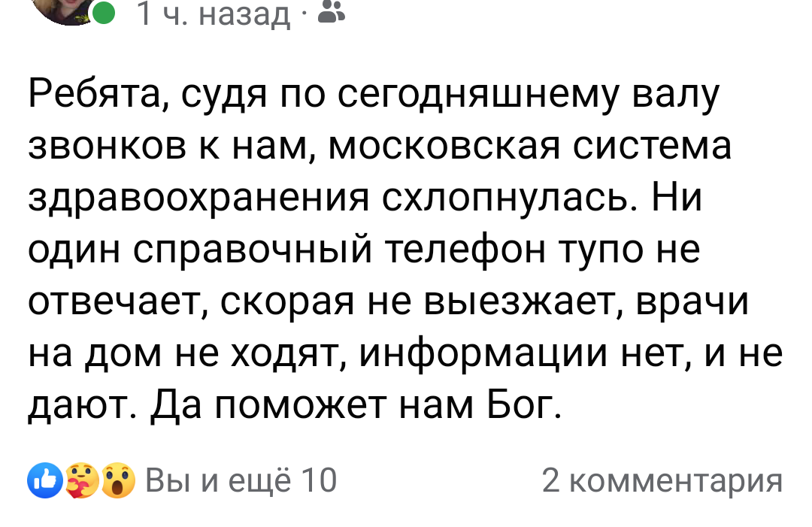
Task: Open the "Вы и ещё 10" reactions list
Action: pyautogui.click(x=241, y=480)
